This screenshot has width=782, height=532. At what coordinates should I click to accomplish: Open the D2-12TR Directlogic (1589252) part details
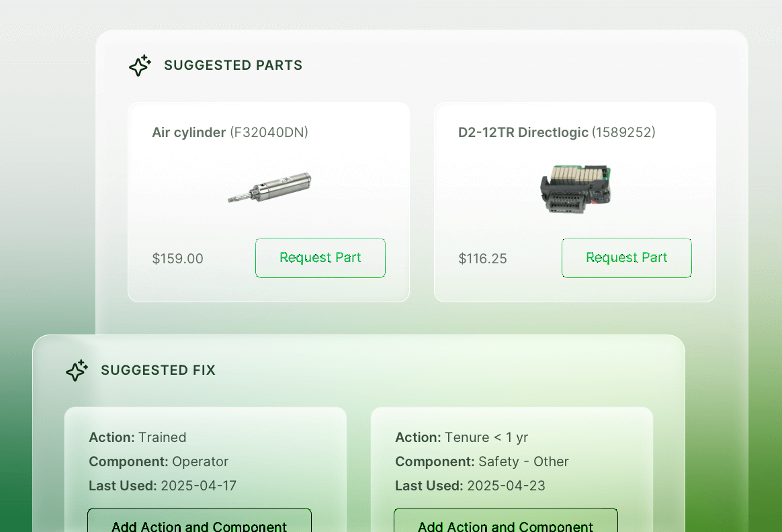556,132
